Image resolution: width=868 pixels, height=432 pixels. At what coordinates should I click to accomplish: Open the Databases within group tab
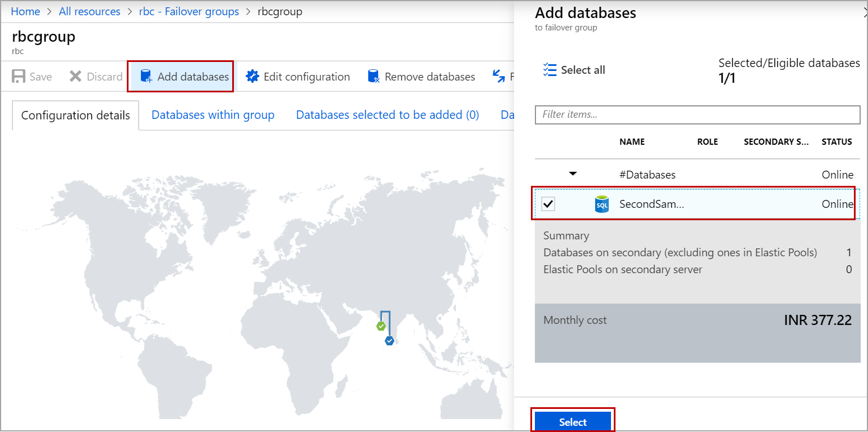tap(213, 115)
